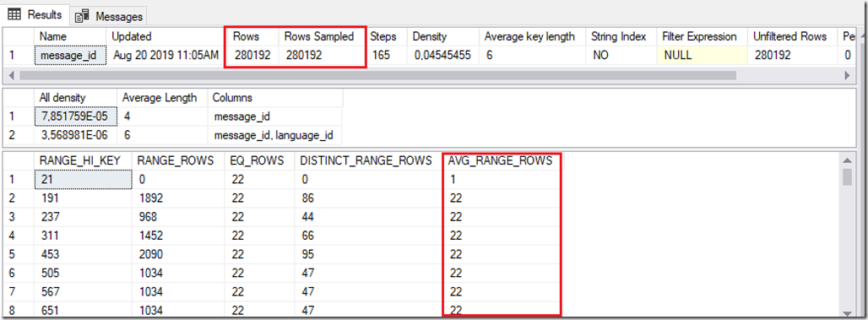Select RANGE_ROWS cell 968

point(177,217)
